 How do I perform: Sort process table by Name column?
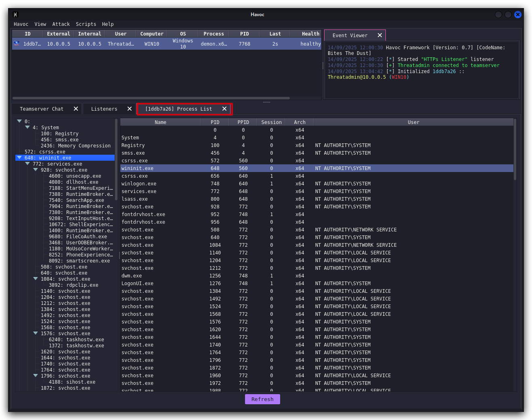tap(160, 122)
